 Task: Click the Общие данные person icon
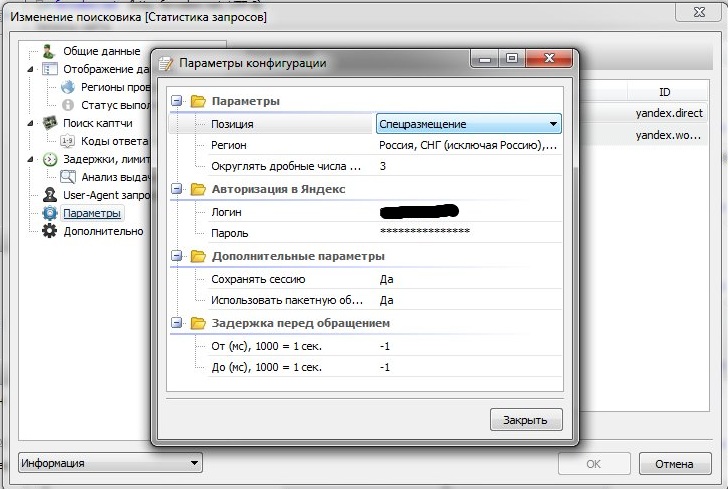[49, 51]
